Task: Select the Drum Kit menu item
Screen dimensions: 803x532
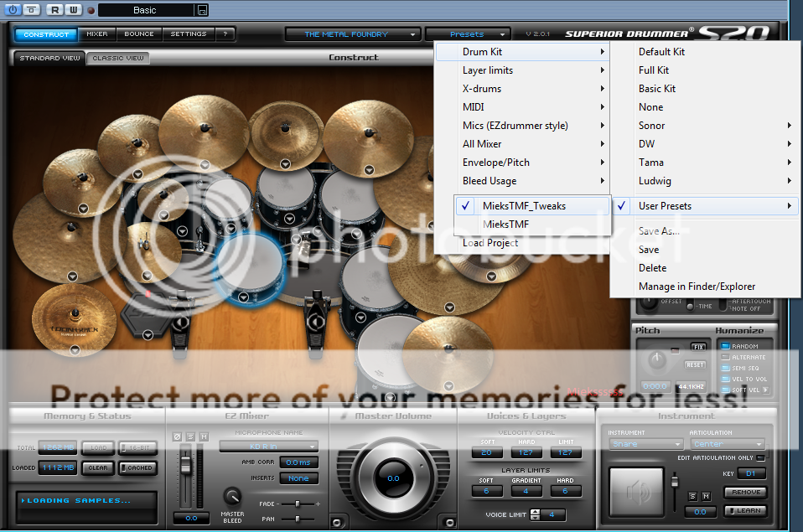Action: click(x=522, y=52)
